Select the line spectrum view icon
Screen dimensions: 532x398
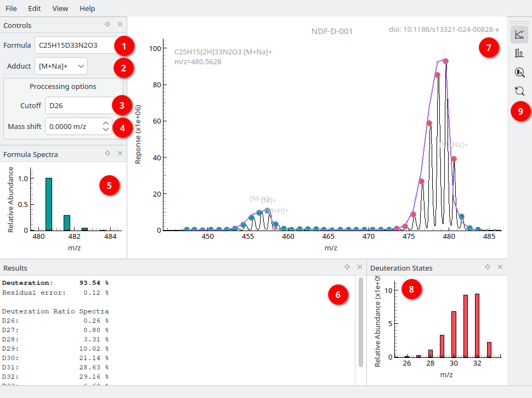(519, 34)
